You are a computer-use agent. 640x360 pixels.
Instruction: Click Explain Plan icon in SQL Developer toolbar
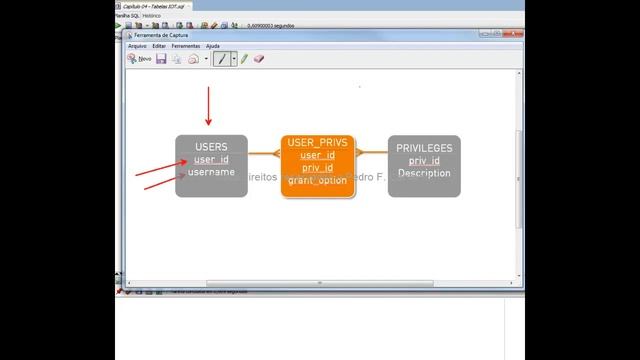pyautogui.click(x=139, y=26)
